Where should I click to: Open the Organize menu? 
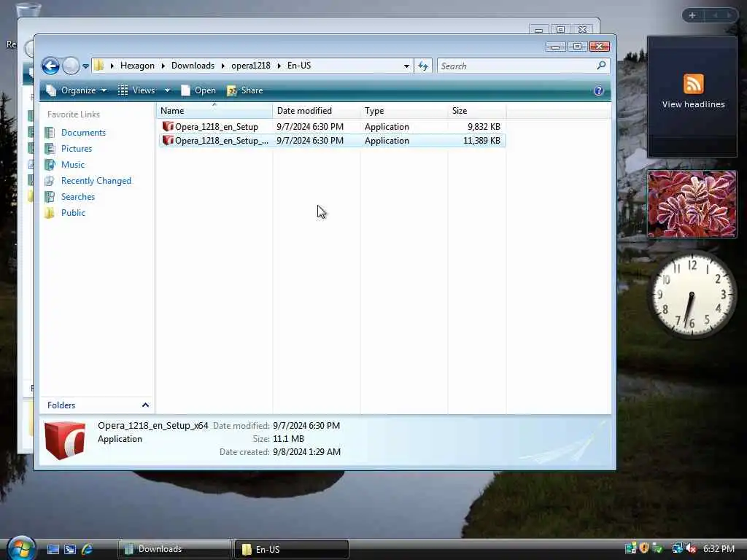point(76,90)
